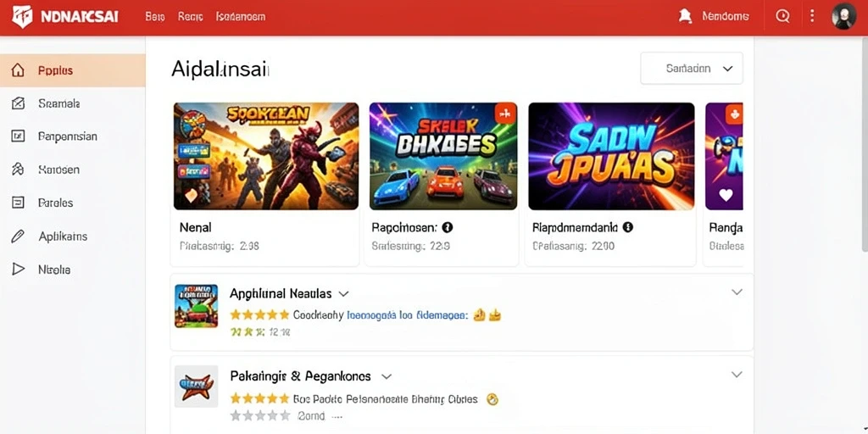Open the three-dot more options menu
Screen dimensions: 868x434
pyautogui.click(x=812, y=16)
